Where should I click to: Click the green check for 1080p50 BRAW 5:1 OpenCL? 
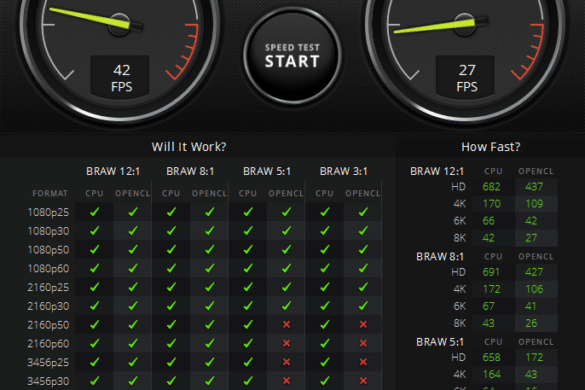pos(286,249)
